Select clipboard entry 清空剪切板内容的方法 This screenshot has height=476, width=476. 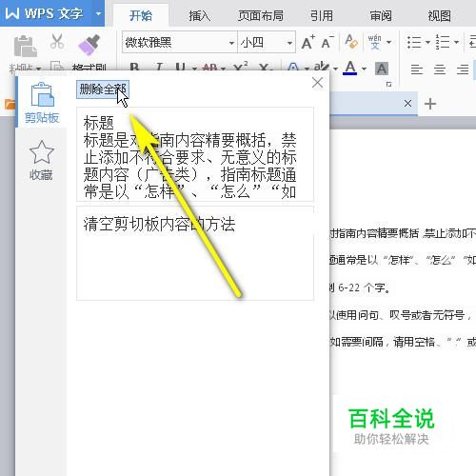195,253
